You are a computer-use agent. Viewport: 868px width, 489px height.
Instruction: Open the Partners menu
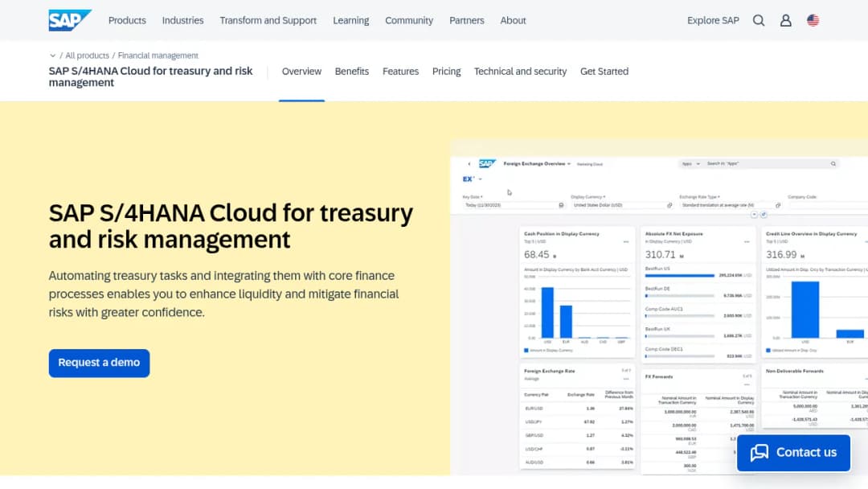pyautogui.click(x=467, y=20)
